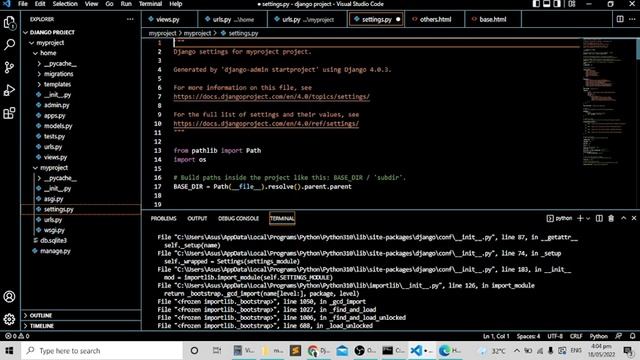Switch to the PROBLEMS panel tab

click(163, 218)
